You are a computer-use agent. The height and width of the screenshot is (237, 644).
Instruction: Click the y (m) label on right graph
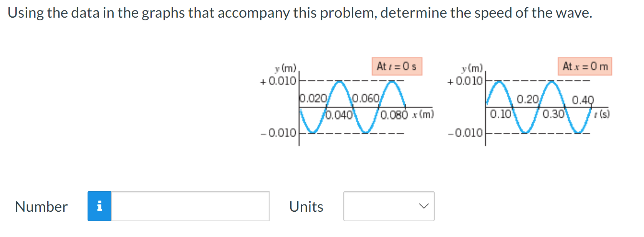click(472, 69)
